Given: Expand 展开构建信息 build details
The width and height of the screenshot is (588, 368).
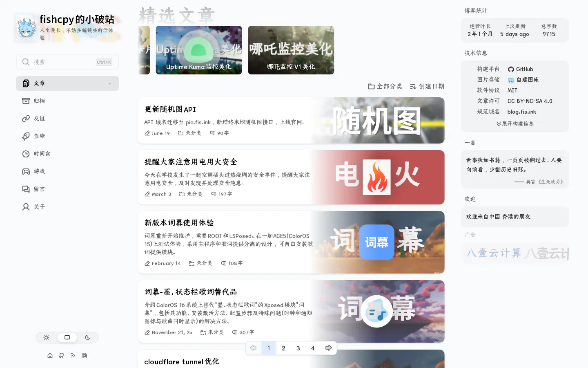Looking at the screenshot, I should pyautogui.click(x=515, y=123).
